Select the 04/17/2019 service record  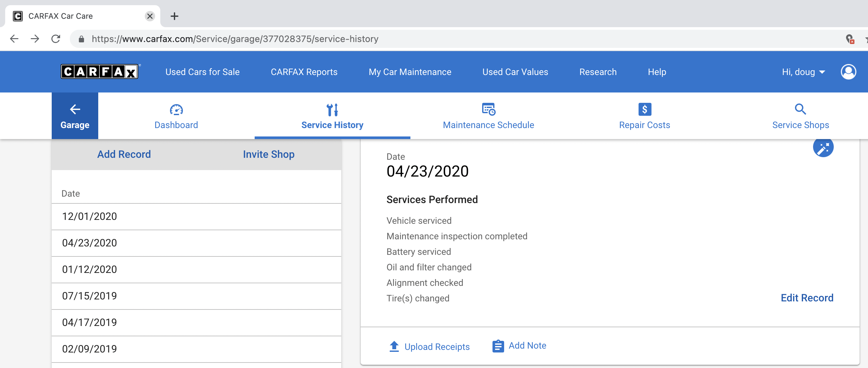pos(196,322)
